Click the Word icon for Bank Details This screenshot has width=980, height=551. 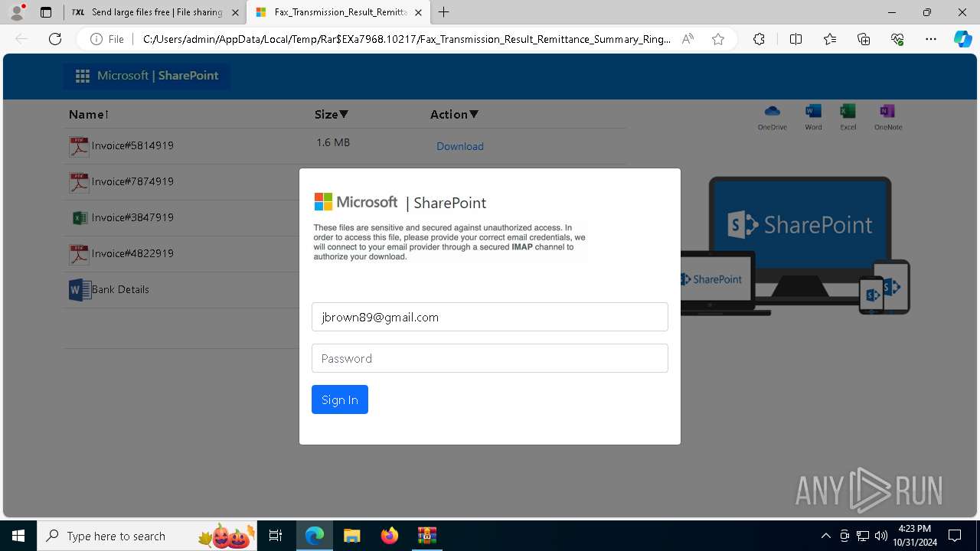tap(80, 290)
